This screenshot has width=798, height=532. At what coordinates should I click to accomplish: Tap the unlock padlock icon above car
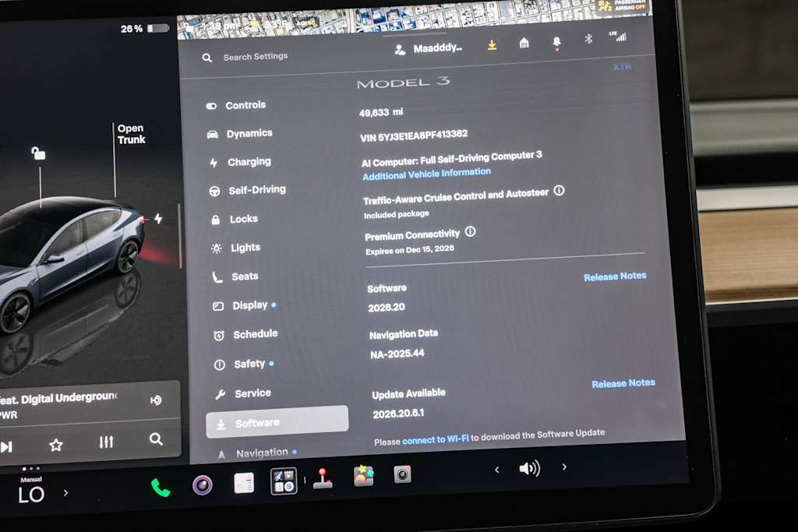click(x=38, y=153)
